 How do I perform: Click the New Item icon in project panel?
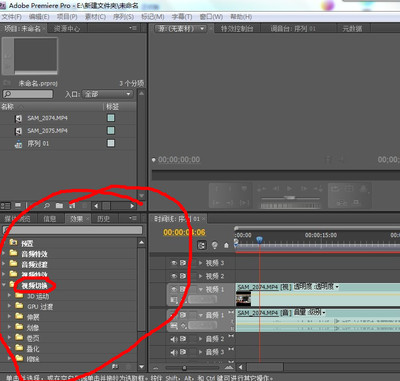(72, 206)
